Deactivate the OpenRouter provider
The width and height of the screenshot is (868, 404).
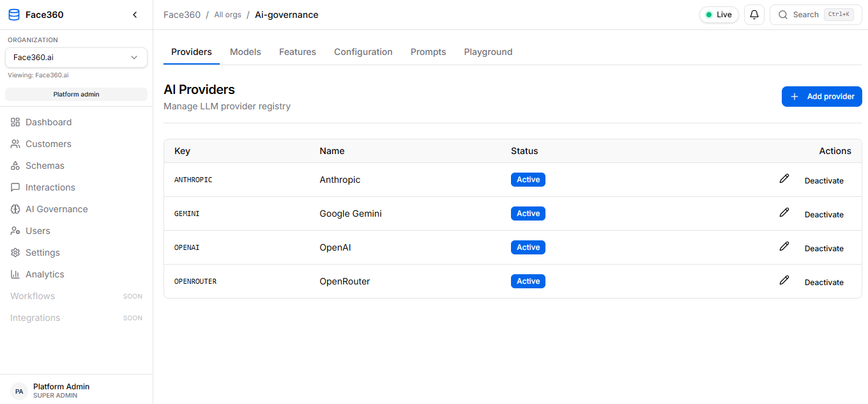coord(824,283)
